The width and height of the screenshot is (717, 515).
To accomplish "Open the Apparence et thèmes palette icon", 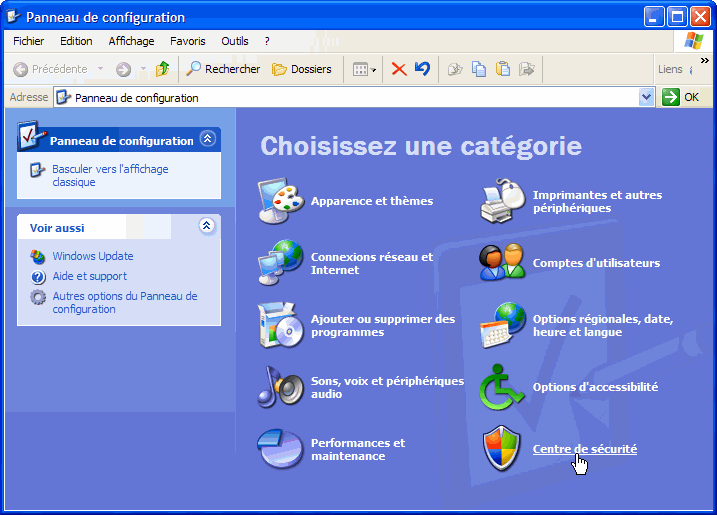I will pos(280,200).
